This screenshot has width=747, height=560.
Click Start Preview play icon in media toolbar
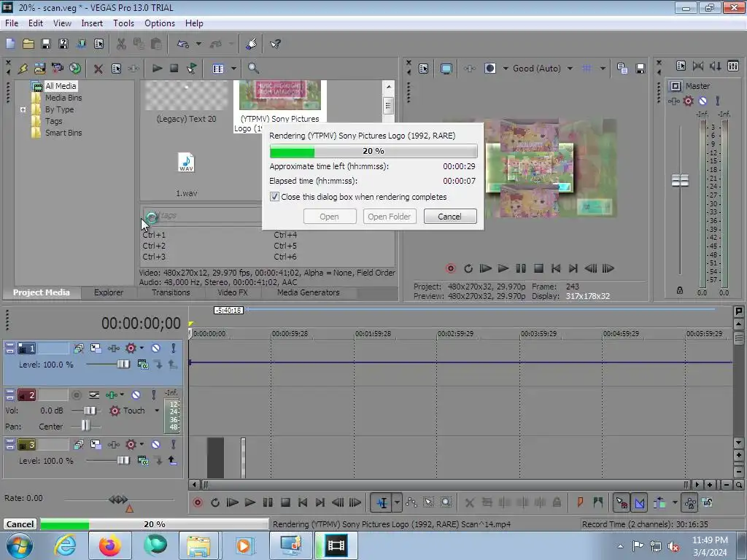click(157, 69)
